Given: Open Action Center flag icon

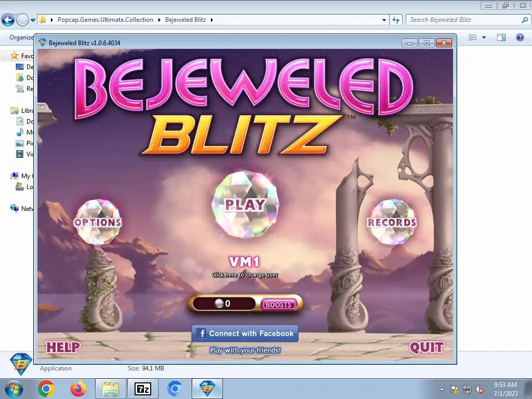Looking at the screenshot, I should 454,389.
